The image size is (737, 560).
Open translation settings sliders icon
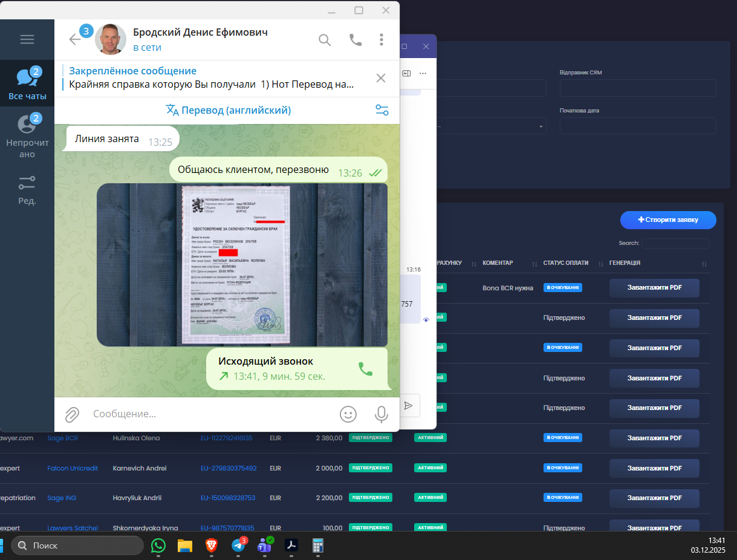click(382, 110)
